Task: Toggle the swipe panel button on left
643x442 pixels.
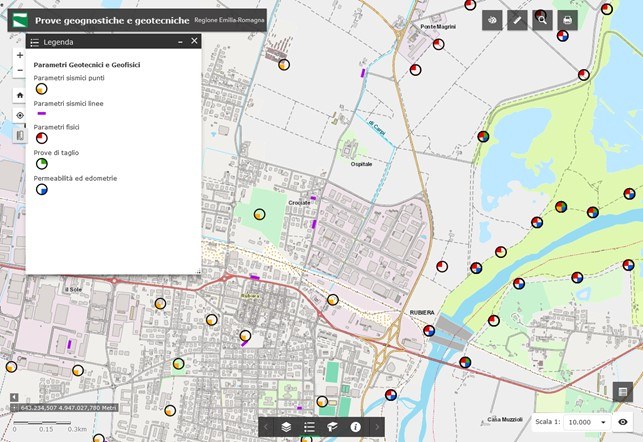Action: (x=20, y=135)
